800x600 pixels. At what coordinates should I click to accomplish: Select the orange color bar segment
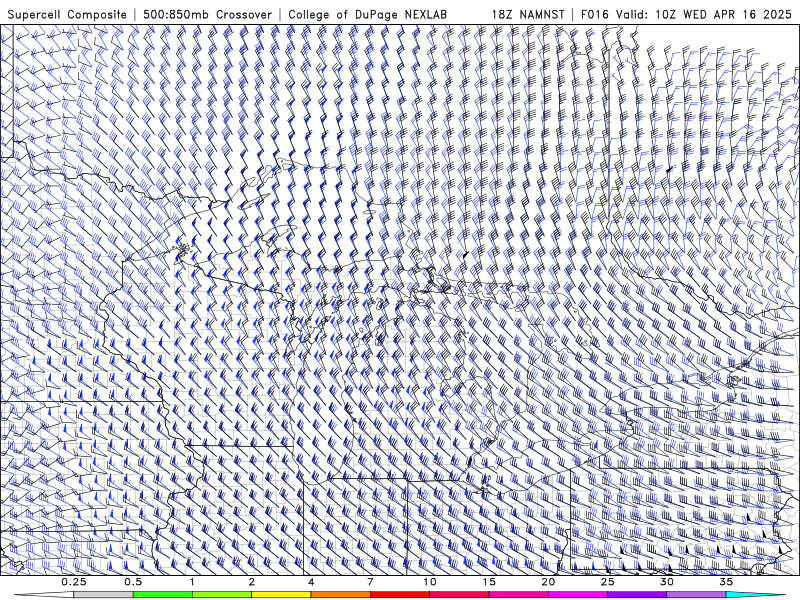341,595
